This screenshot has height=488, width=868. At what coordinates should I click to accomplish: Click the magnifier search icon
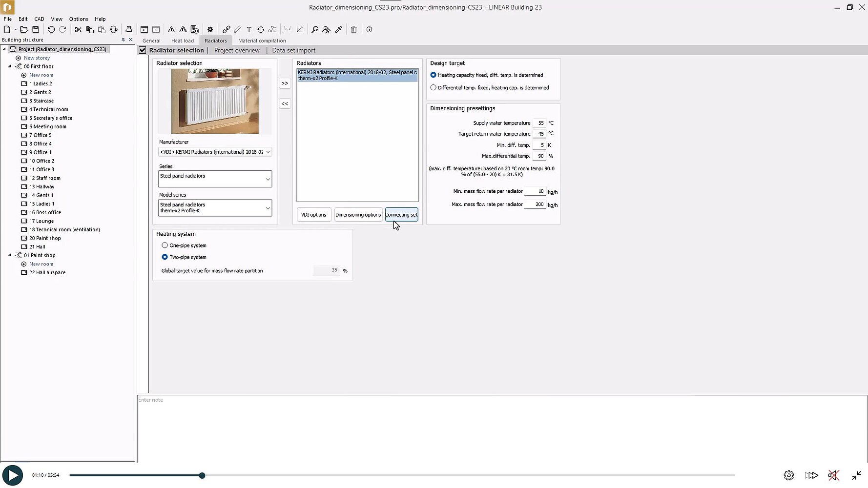[315, 30]
